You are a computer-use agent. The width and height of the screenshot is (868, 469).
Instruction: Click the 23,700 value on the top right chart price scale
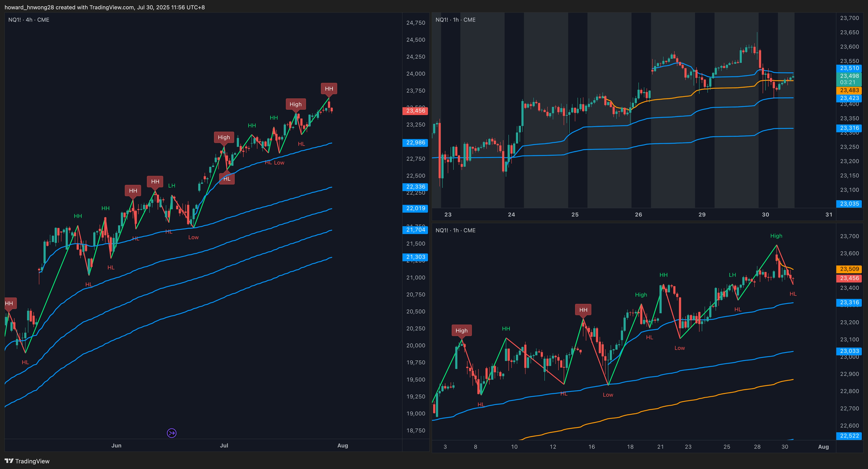point(849,18)
